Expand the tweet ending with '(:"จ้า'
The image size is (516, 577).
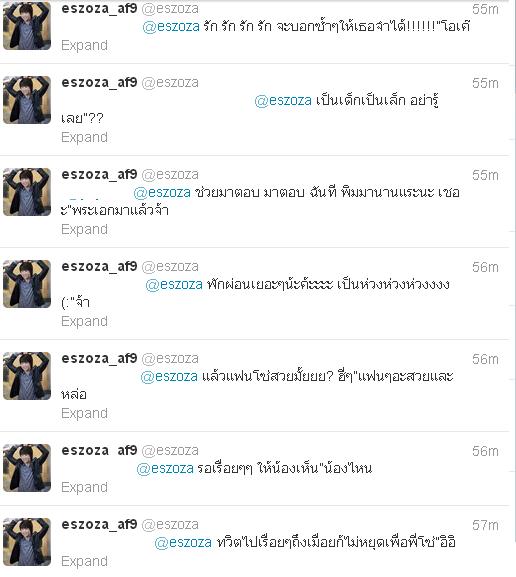pyautogui.click(x=84, y=321)
